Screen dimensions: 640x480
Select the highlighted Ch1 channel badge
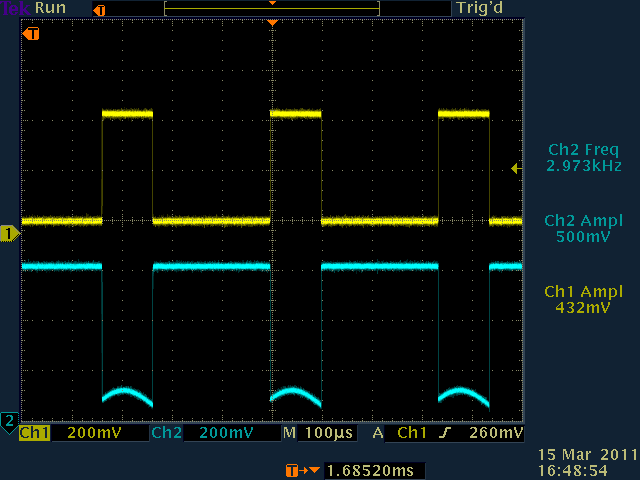coord(34,434)
